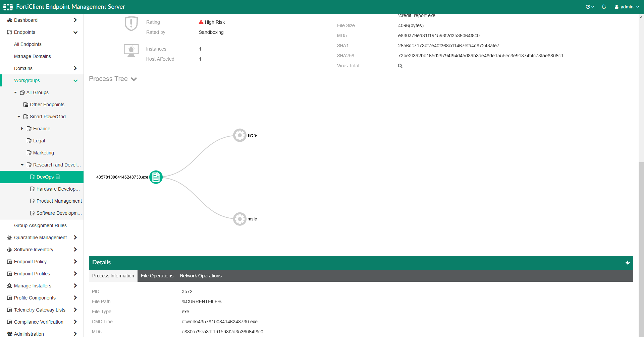This screenshot has height=337, width=644.
Task: Click the Telemetry Gateway Lists icon
Action: coord(9,310)
